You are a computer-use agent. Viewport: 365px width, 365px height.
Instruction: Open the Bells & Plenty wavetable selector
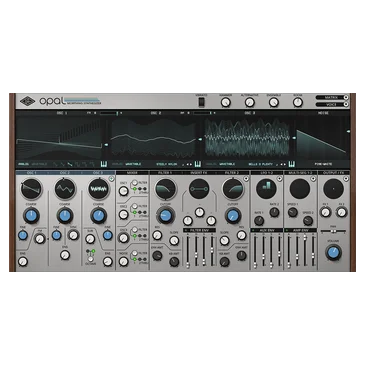[x=261, y=164]
